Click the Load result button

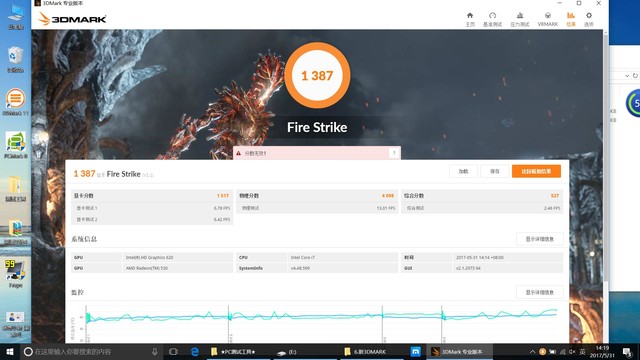pos(463,171)
